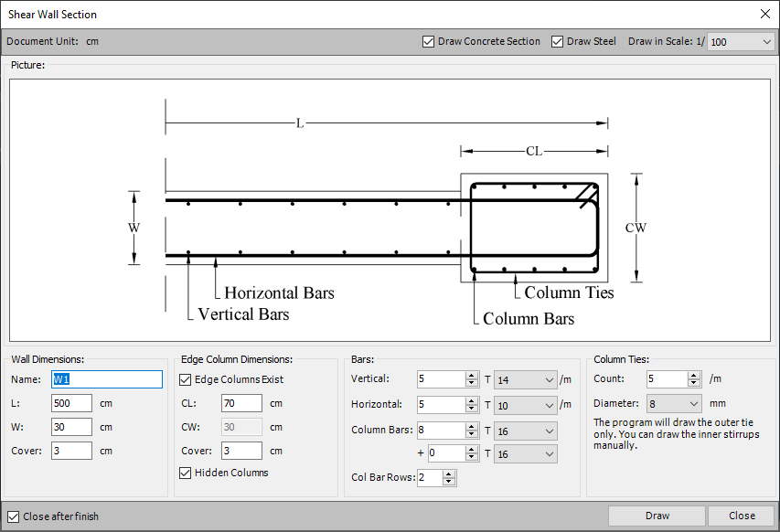Viewport: 780px width, 532px height.
Task: Click the Close button at bottom
Action: pos(741,516)
